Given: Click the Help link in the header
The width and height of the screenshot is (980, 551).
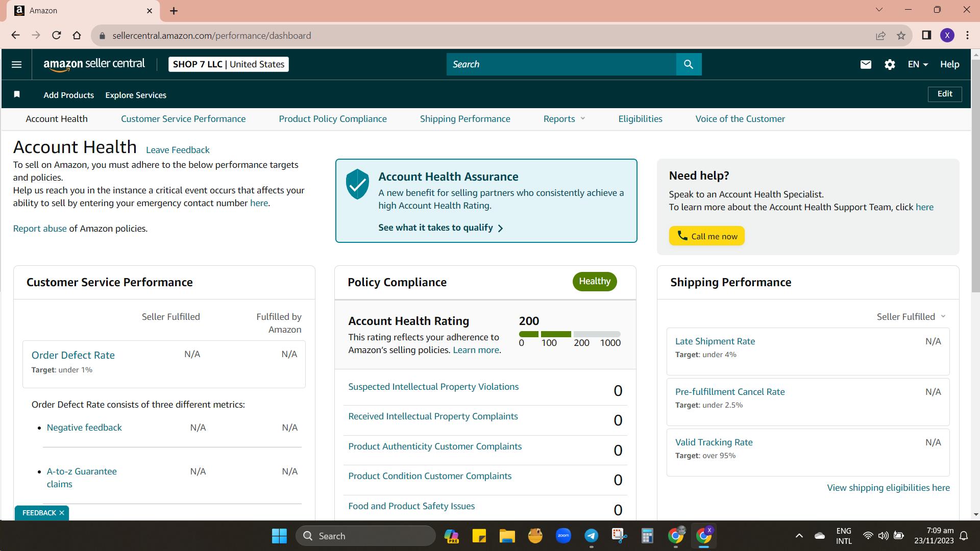Looking at the screenshot, I should [949, 64].
